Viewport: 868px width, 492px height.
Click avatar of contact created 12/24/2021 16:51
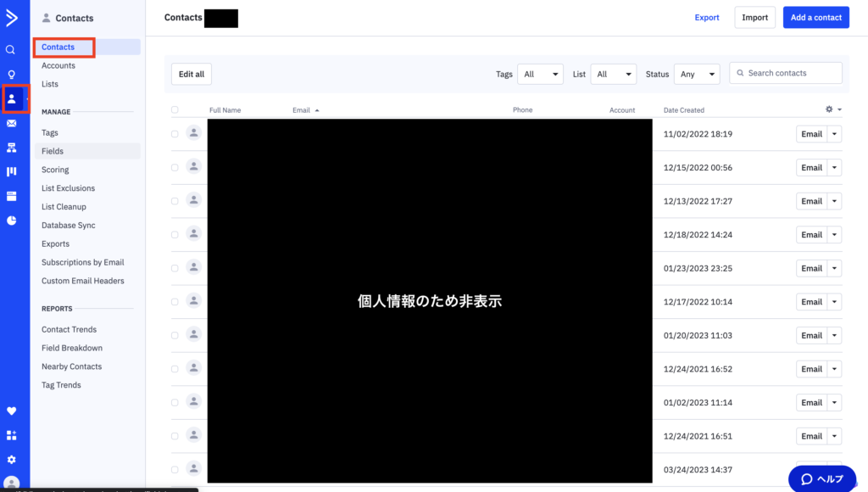(194, 435)
